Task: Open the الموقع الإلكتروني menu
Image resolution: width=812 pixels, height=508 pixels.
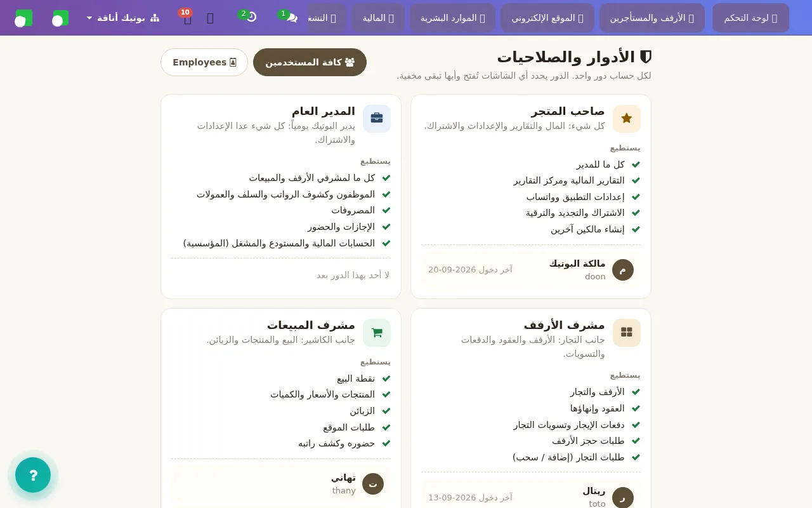Action: point(547,18)
